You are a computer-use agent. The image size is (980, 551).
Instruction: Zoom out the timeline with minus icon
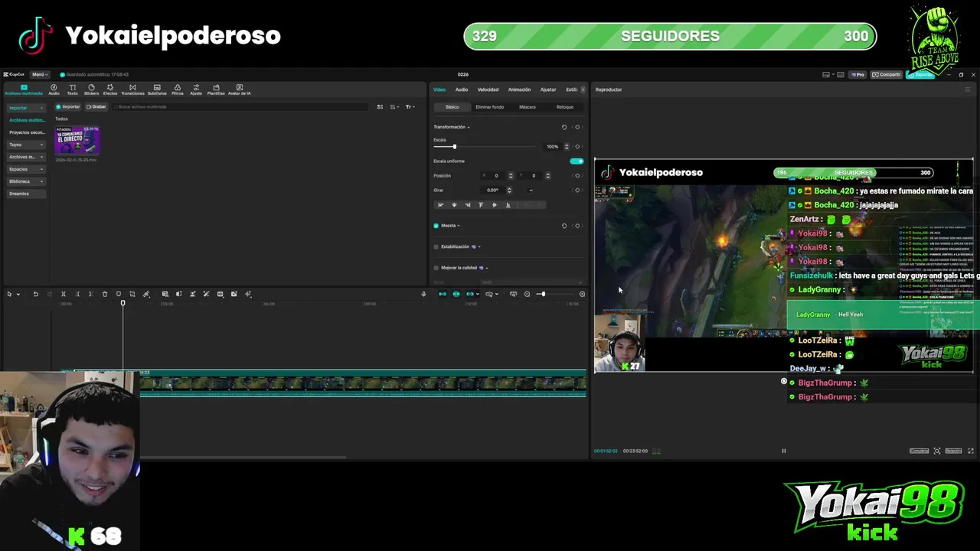527,294
